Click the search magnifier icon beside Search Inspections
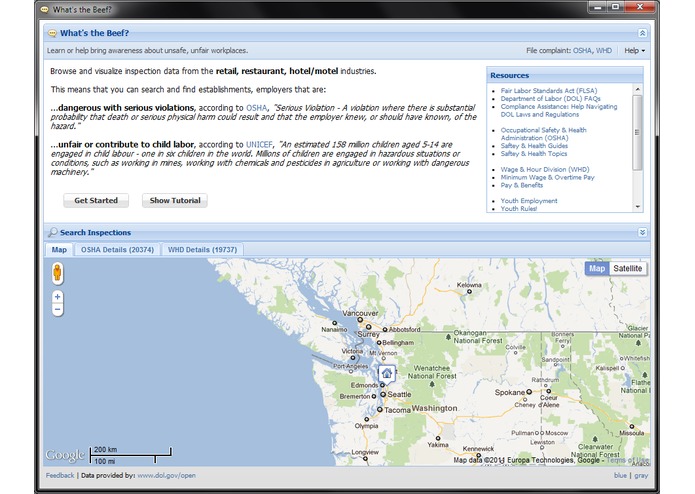 tap(53, 233)
